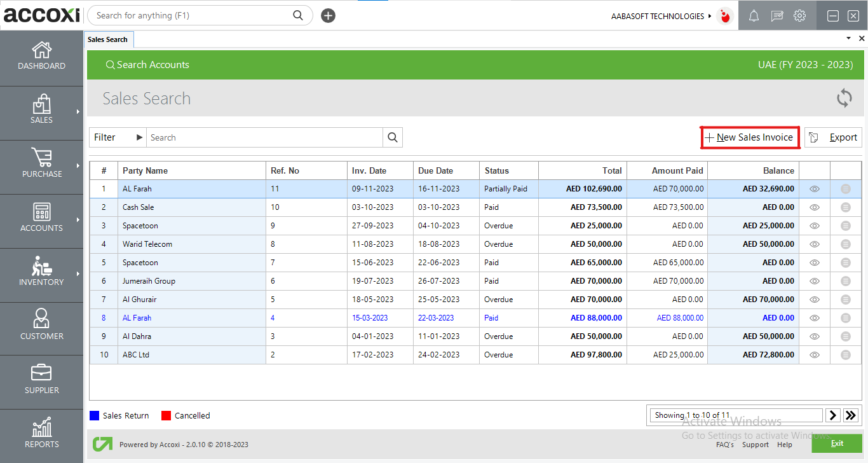Click inside the Search for anything field

tap(191, 15)
